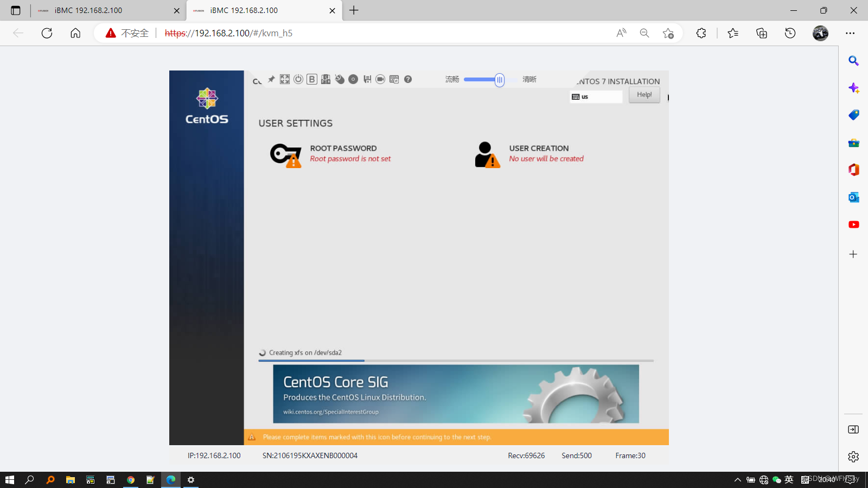
Task: Open Microsoft 365 icon in sidebar
Action: point(853,170)
